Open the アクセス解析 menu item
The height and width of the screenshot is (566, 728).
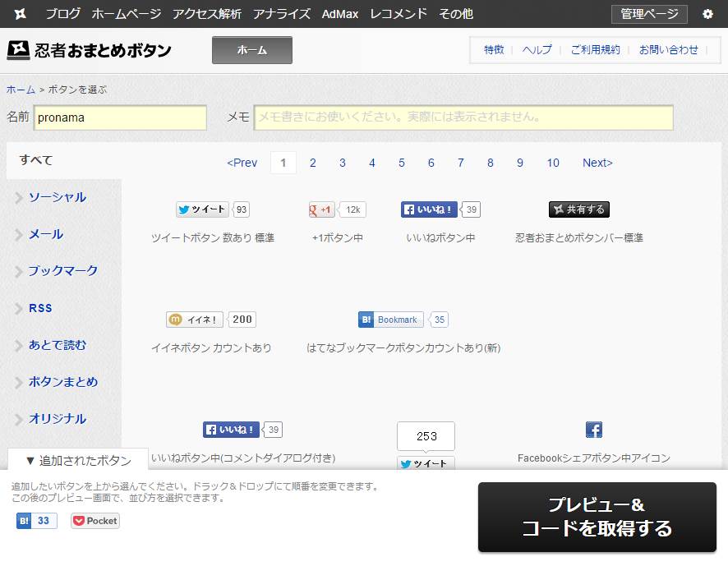coord(207,14)
